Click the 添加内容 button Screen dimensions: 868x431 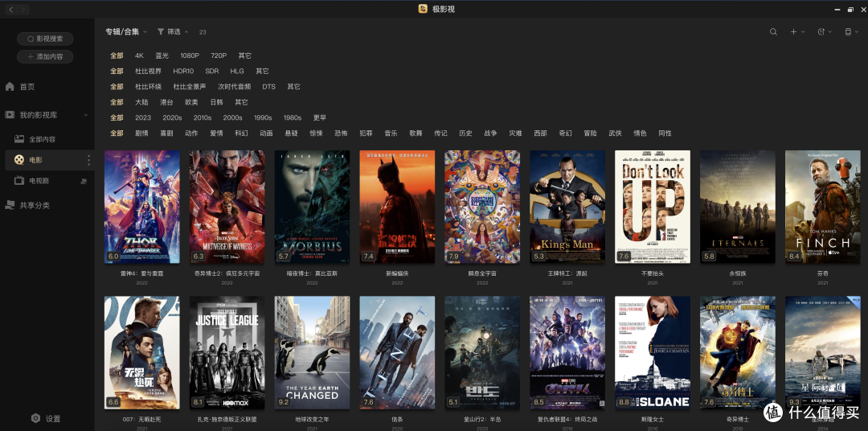click(x=45, y=56)
